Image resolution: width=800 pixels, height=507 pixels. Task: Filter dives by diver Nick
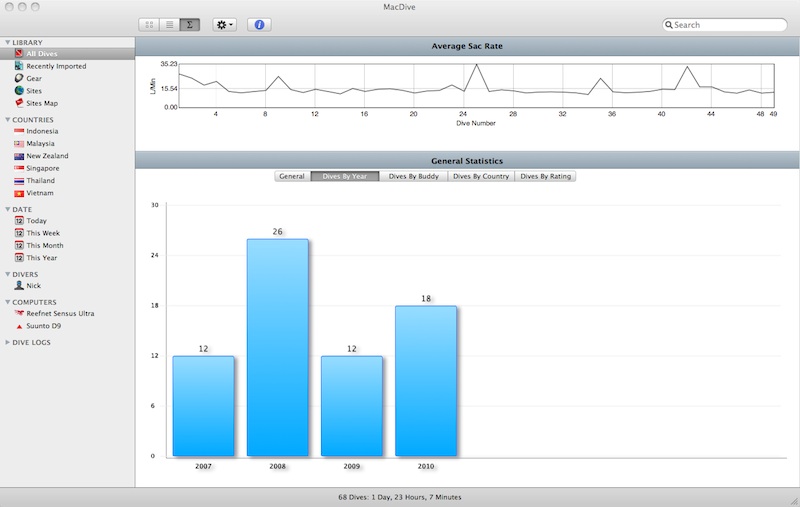click(x=33, y=285)
